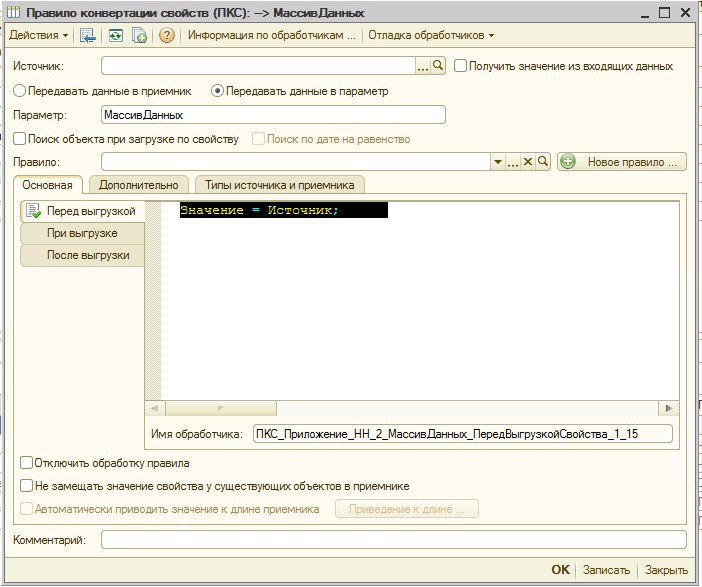Click the left arrow of horizontal scrollbar
702x587 pixels.
point(155,408)
